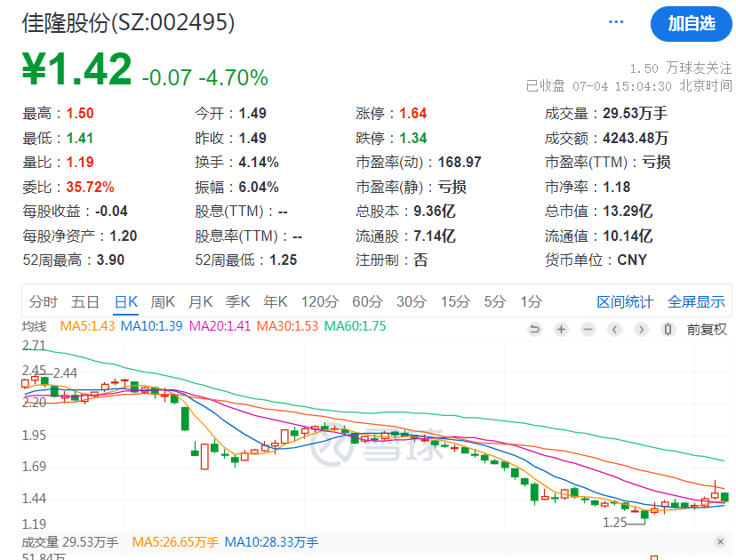Open 全屏显示 fullscreen chart view
Screen dimensions: 736x560
696,302
